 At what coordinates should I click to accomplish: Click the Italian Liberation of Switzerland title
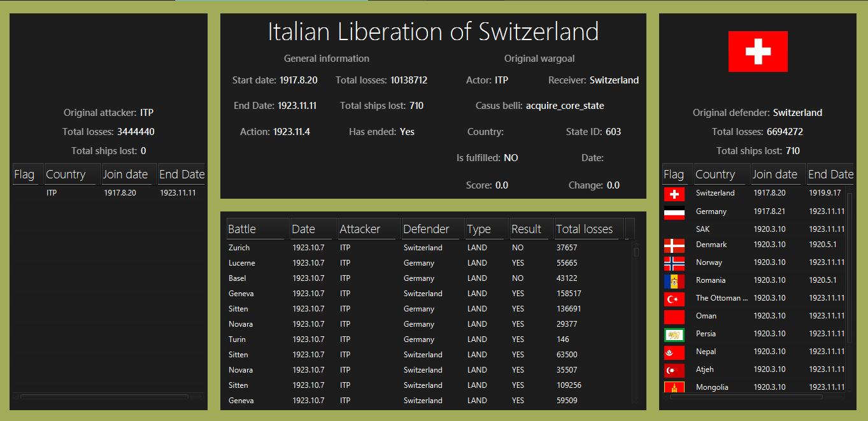[433, 32]
